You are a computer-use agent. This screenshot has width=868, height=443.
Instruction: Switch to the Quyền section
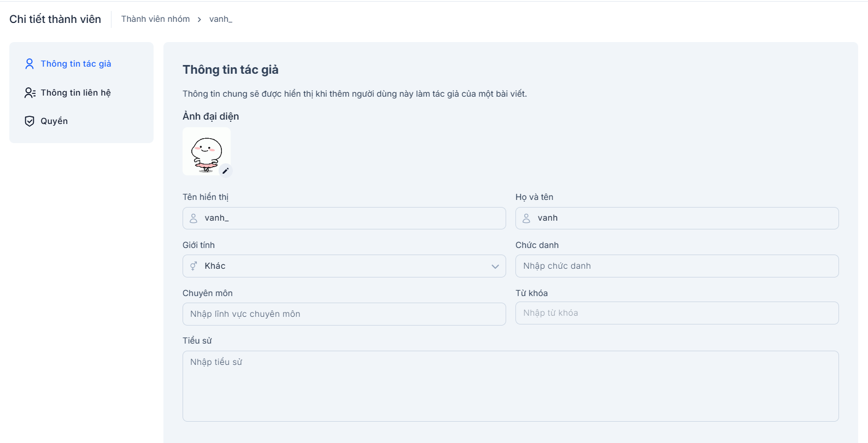[x=54, y=121]
